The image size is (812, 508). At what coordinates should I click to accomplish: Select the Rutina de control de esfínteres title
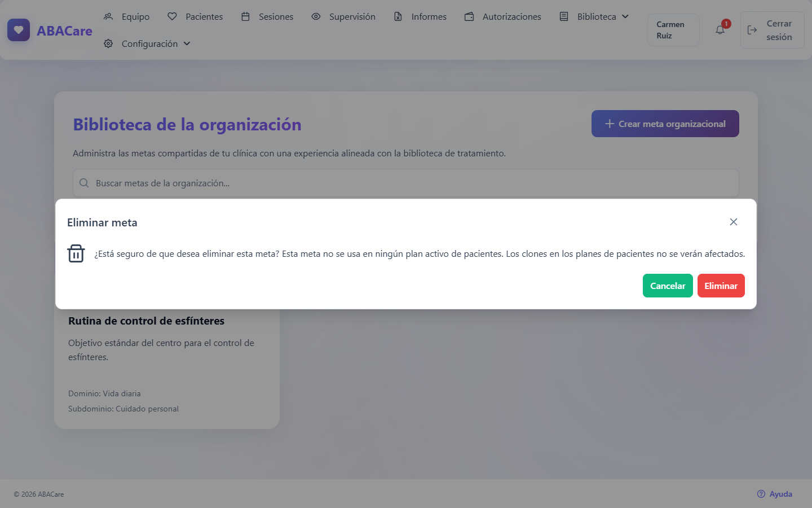click(147, 321)
